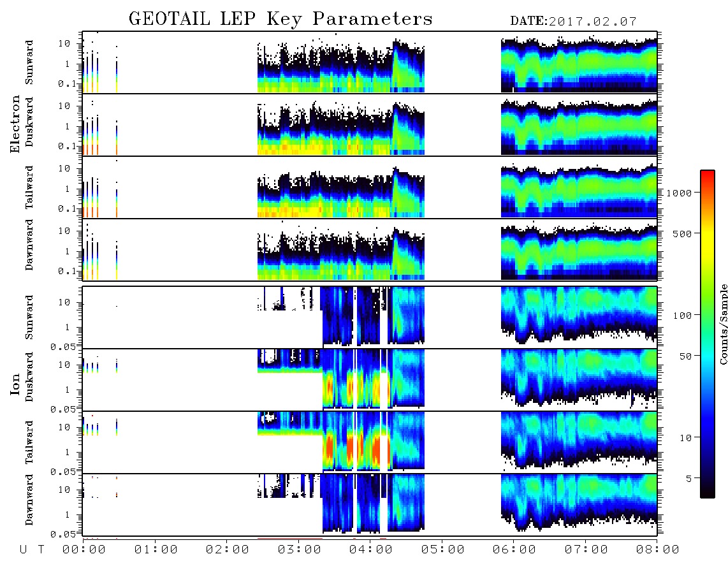Click the 100 colorbar tick label

pos(683,316)
